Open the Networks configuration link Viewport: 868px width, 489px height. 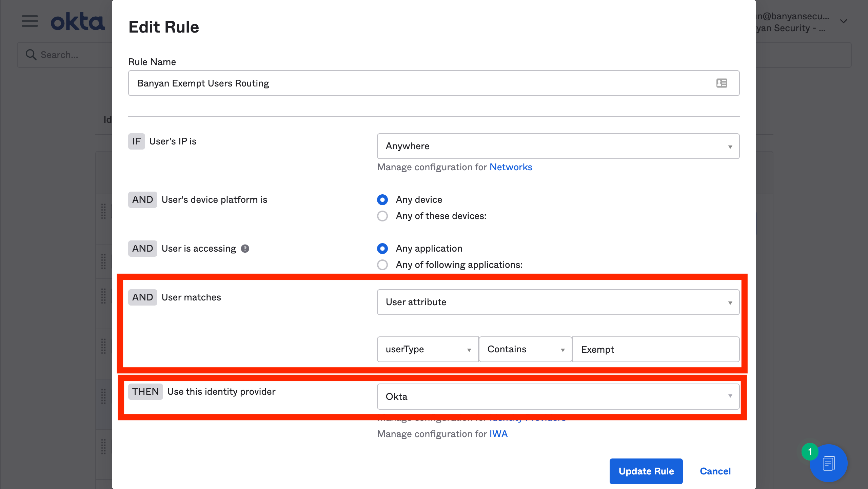511,167
